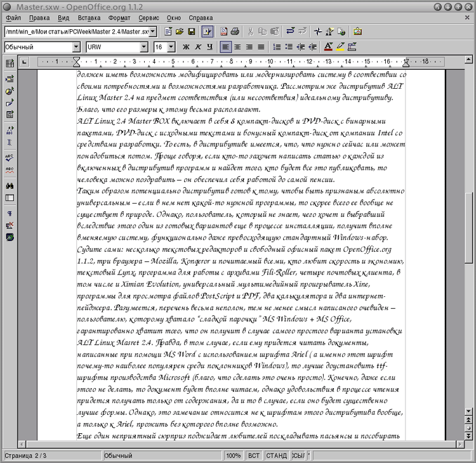Open the Справка menu
Image resolution: width=476 pixels, height=463 pixels.
201,18
